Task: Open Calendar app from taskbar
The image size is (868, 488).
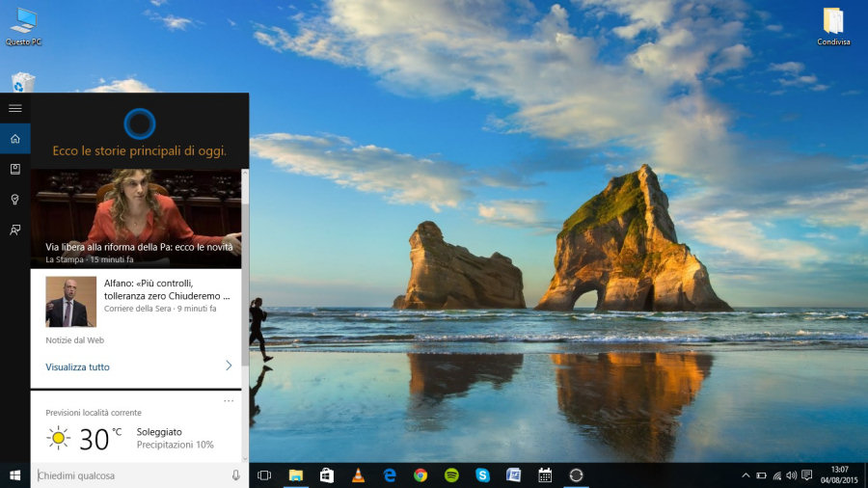Action: click(545, 475)
